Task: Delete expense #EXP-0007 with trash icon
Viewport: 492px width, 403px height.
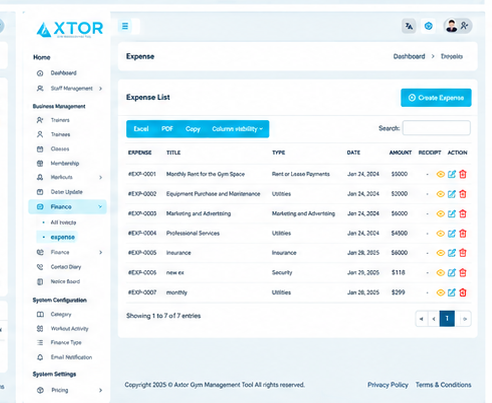Action: pos(463,293)
